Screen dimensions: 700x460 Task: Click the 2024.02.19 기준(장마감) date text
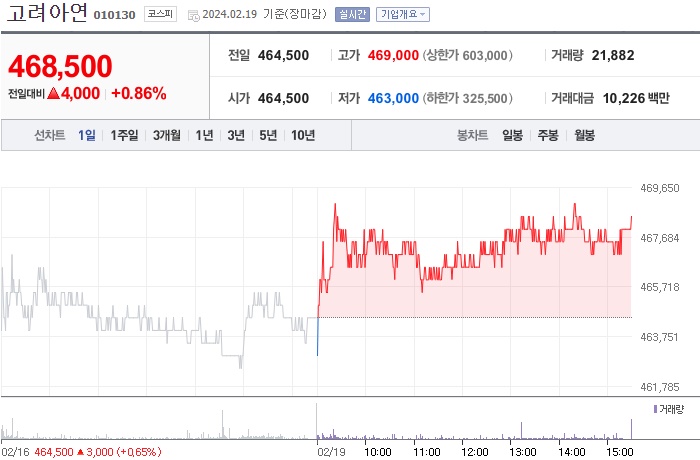pos(264,14)
